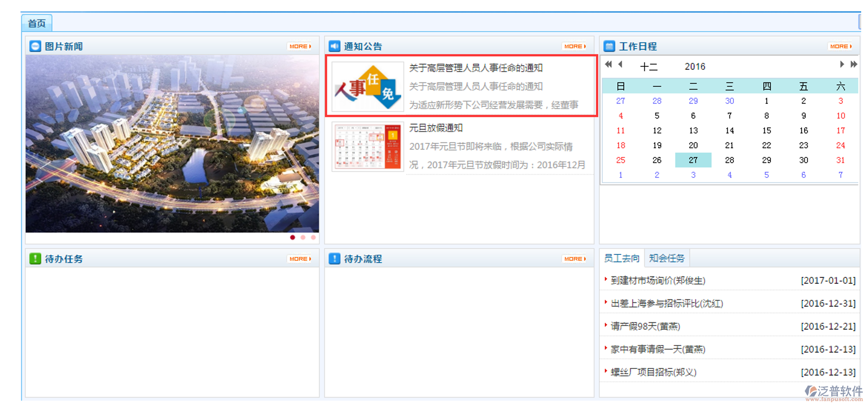Click the 通知公告 speaker icon
868x407 pixels.
point(335,46)
